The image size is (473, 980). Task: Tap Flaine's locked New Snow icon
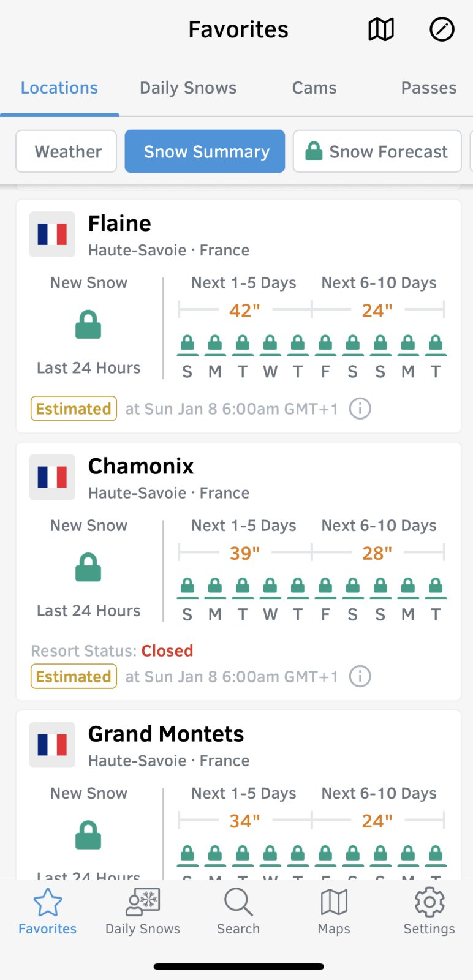[88, 325]
